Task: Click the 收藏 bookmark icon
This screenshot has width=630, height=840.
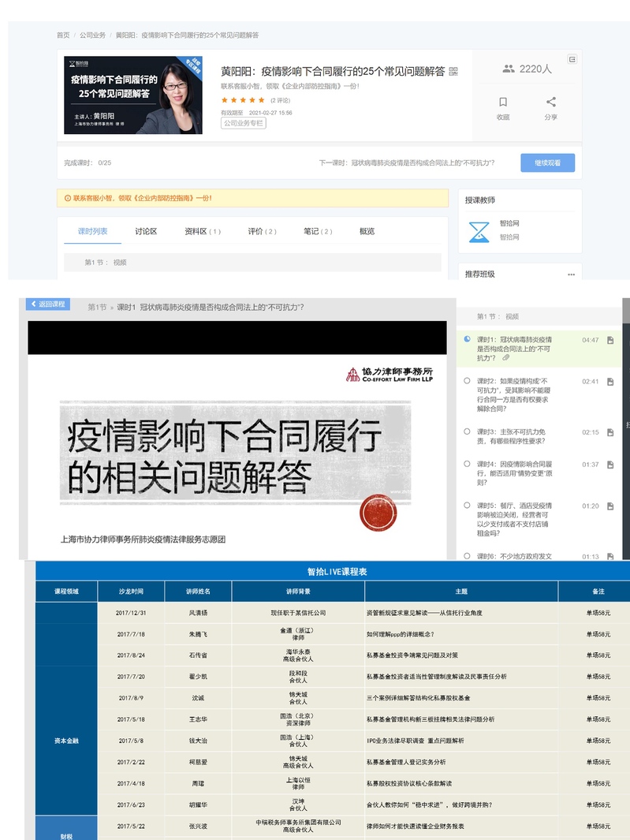Action: point(503,102)
